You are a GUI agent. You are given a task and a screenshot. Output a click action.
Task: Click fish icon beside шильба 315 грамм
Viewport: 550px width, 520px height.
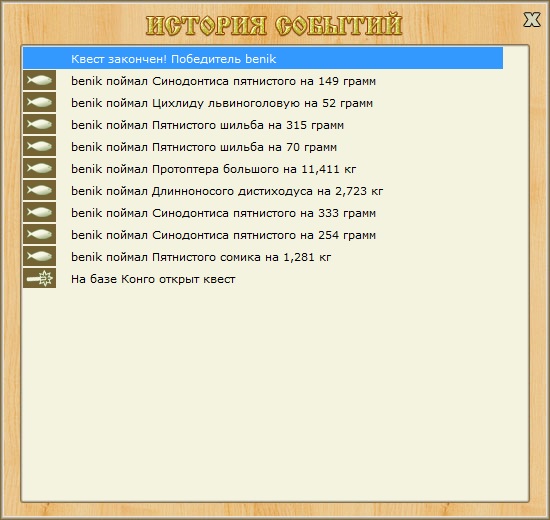point(39,124)
